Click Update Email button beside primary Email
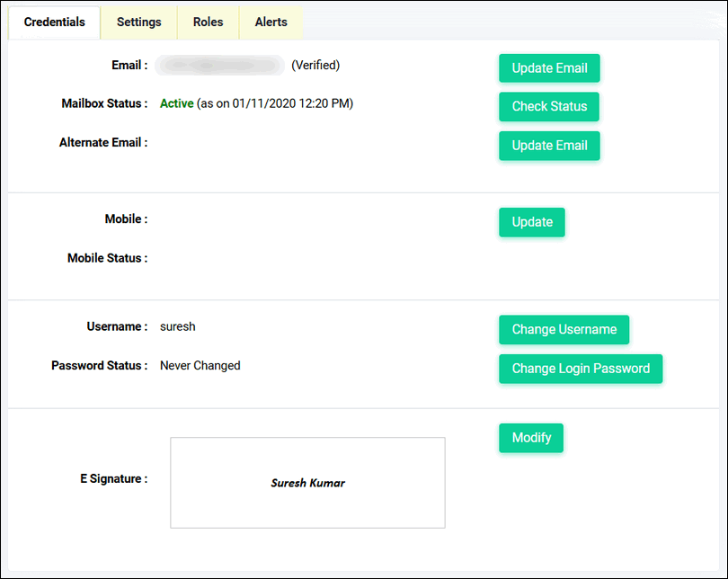The width and height of the screenshot is (728, 579). (x=549, y=68)
